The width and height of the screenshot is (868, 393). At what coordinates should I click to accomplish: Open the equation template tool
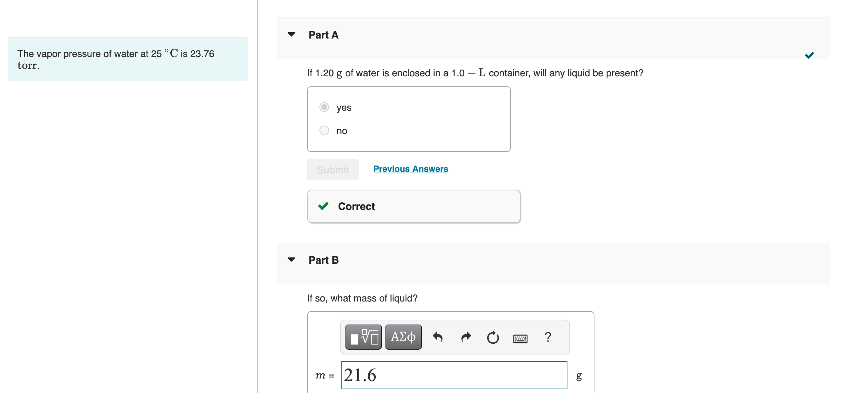tap(363, 337)
